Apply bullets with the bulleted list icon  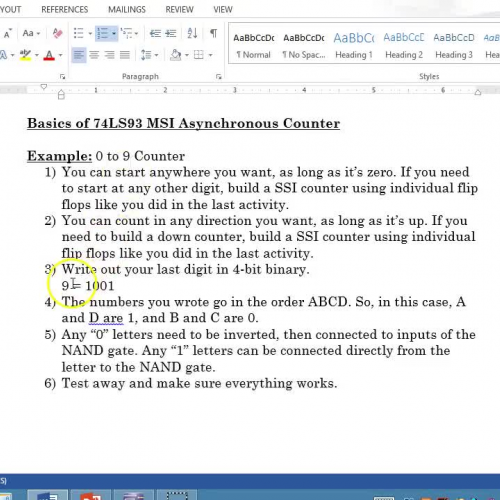pos(78,33)
